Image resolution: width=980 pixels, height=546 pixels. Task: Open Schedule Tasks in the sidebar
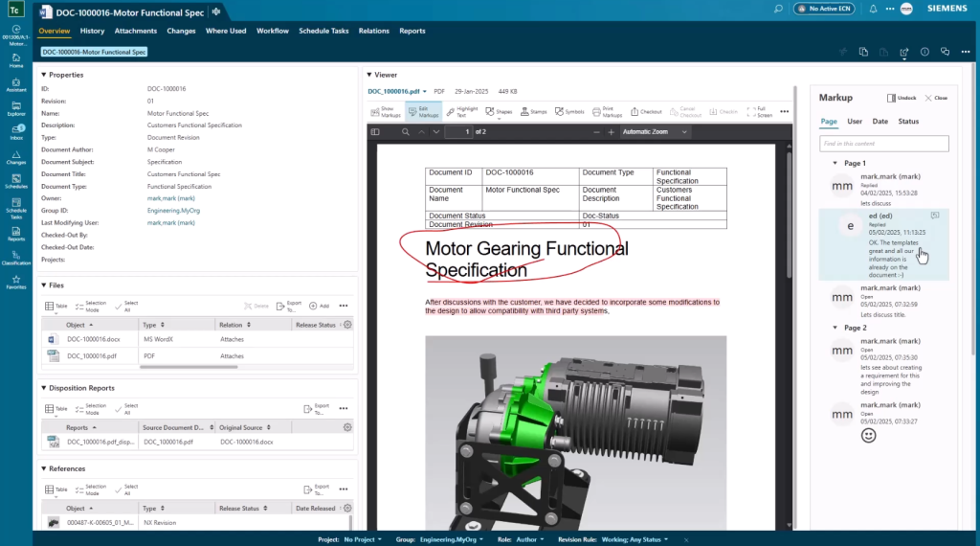point(16,207)
